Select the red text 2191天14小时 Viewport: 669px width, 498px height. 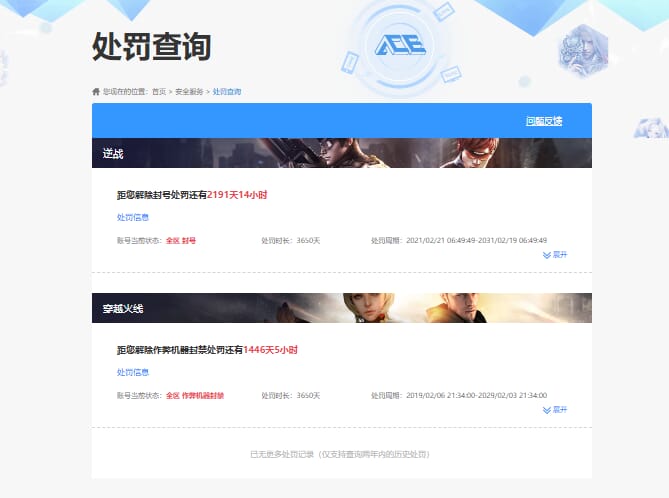237,195
